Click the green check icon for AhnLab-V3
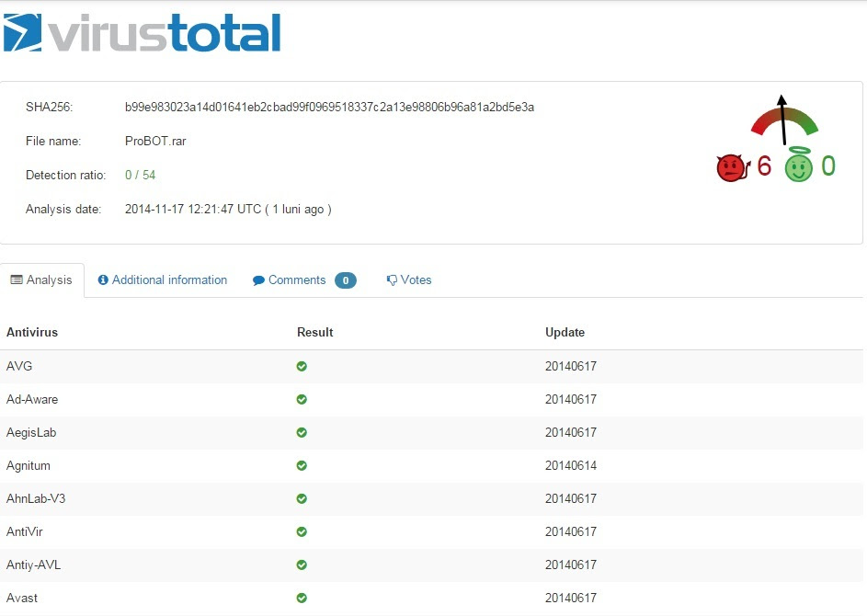The image size is (867, 616). coord(302,498)
